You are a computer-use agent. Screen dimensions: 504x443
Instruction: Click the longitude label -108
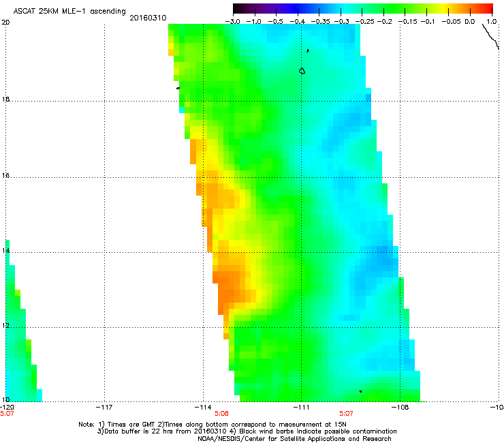click(x=400, y=408)
